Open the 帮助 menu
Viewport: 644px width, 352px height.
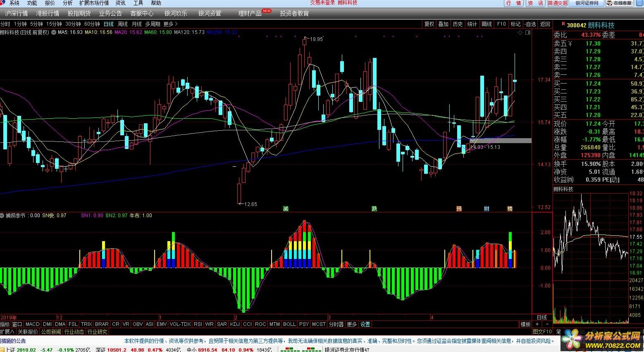coord(156,3)
